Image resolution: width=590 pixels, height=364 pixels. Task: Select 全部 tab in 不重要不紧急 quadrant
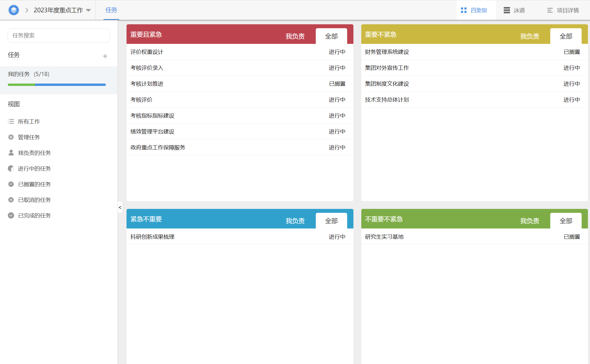pos(566,221)
